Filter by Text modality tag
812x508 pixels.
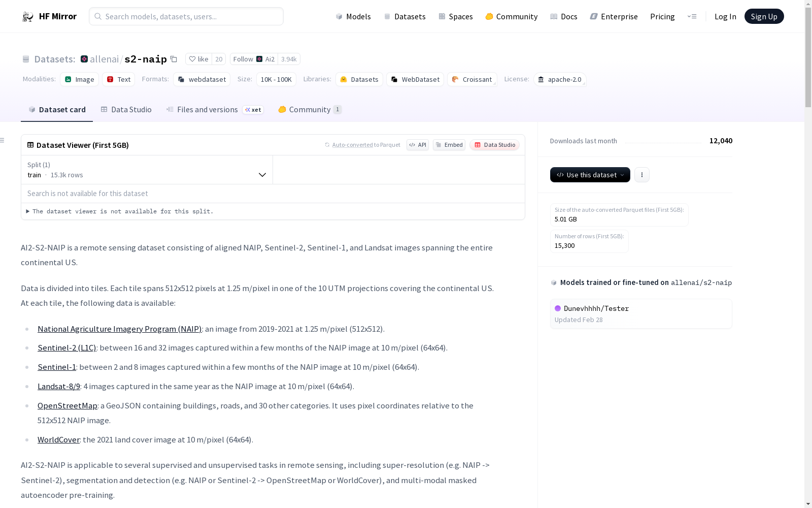(119, 79)
